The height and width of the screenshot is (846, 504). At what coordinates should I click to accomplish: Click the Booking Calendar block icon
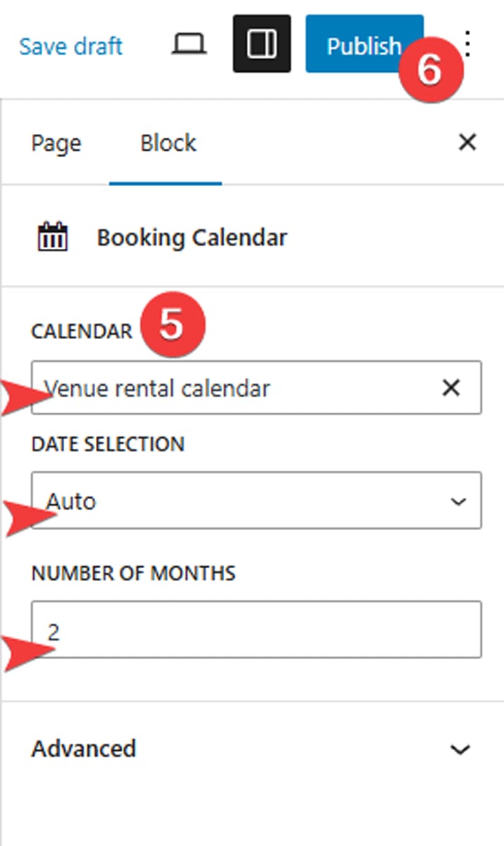pos(53,238)
